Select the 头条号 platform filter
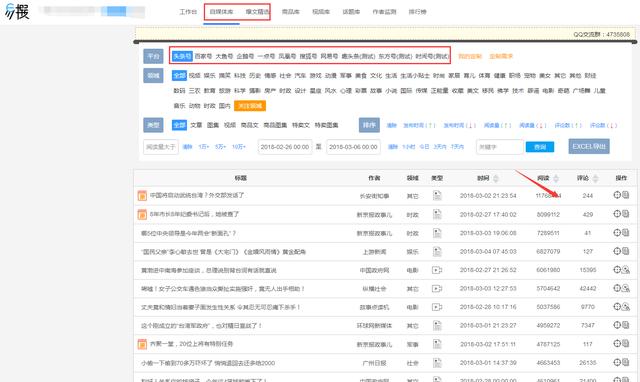This screenshot has height=382, width=640. tap(182, 56)
